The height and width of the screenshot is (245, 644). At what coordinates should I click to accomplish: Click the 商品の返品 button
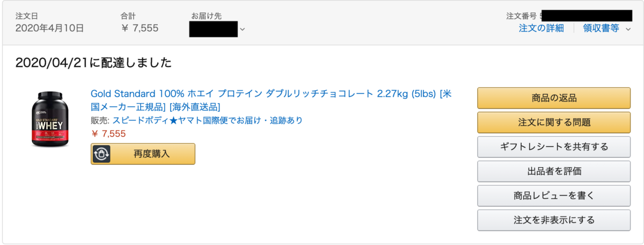tap(554, 98)
